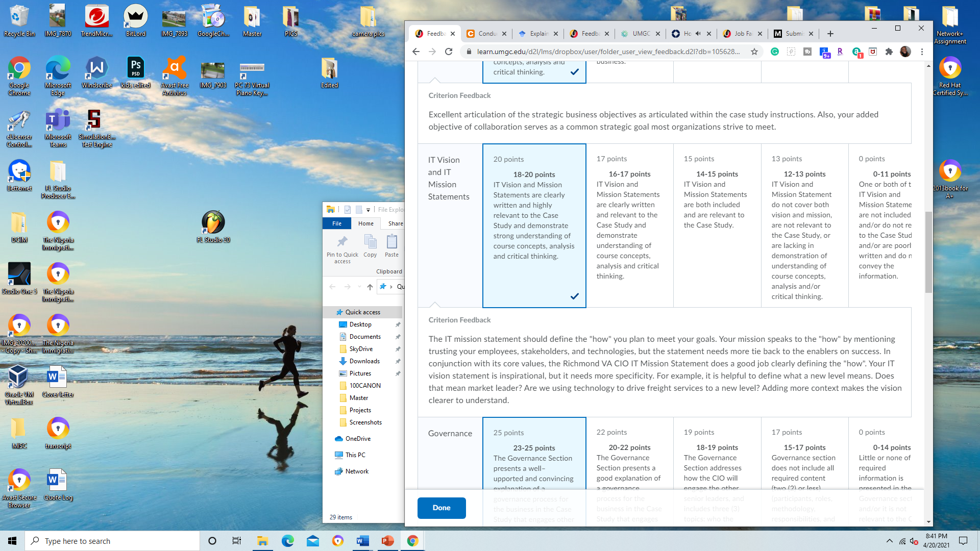Open the Cover letter Word document
This screenshot has width=980, height=551.
pyautogui.click(x=58, y=382)
